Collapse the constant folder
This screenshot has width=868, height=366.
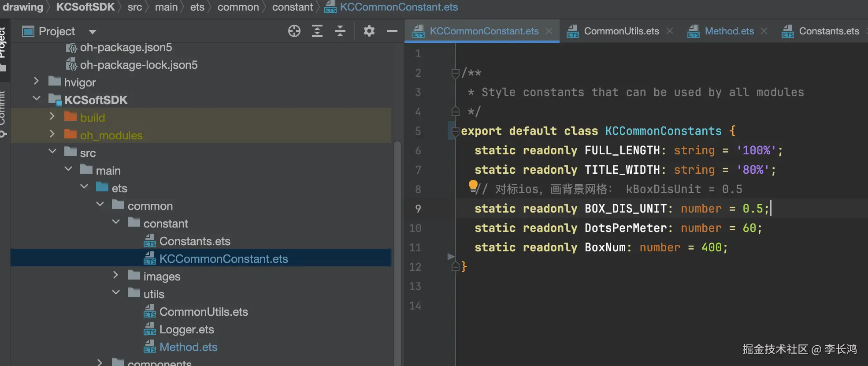116,222
